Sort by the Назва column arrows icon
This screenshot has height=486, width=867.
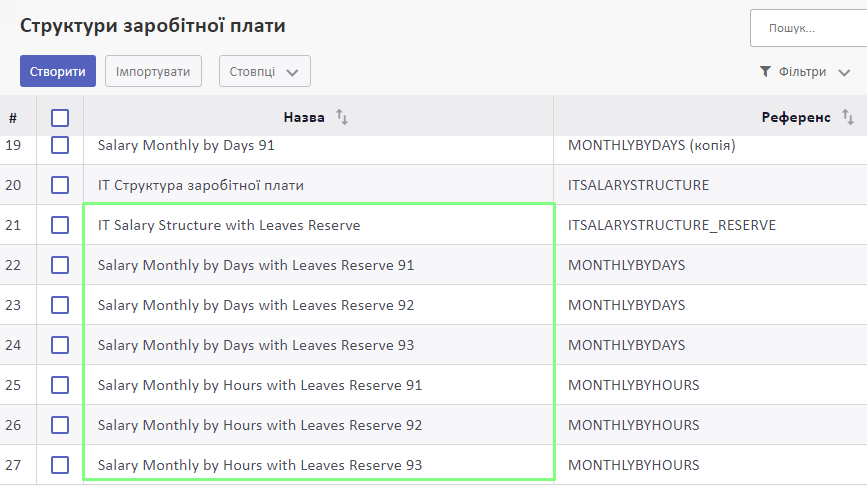(342, 117)
